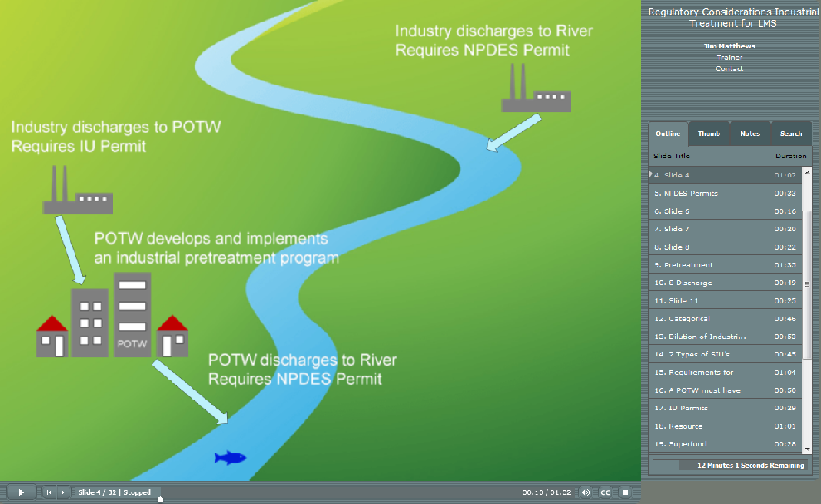Advance using the next slide arrow icon
This screenshot has height=504, width=821.
(63, 492)
